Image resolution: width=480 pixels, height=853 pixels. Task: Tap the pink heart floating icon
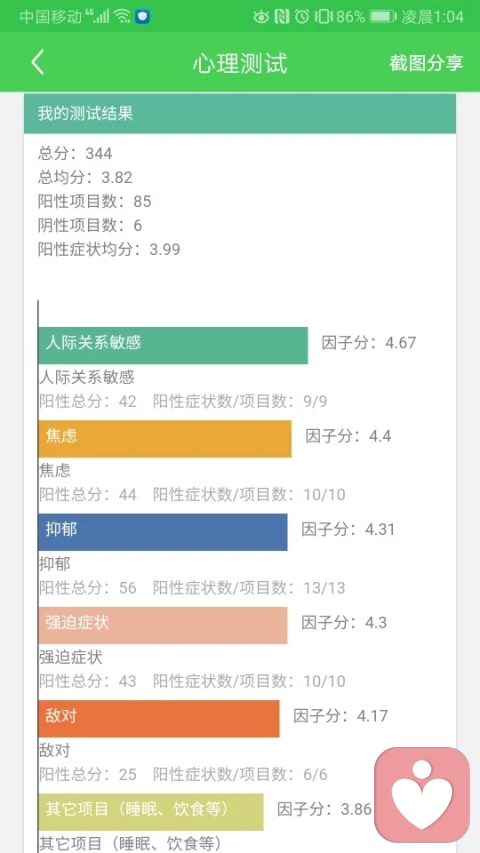tap(422, 795)
